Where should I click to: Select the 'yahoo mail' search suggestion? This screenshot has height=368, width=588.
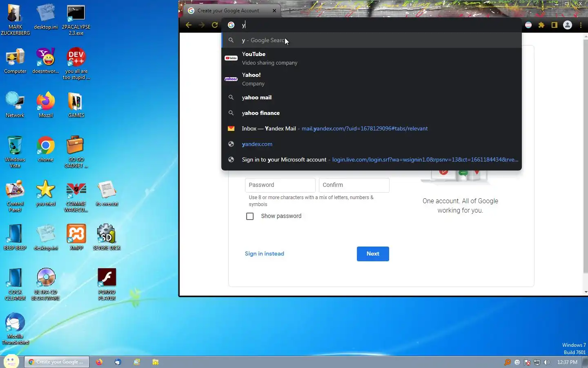point(372,97)
